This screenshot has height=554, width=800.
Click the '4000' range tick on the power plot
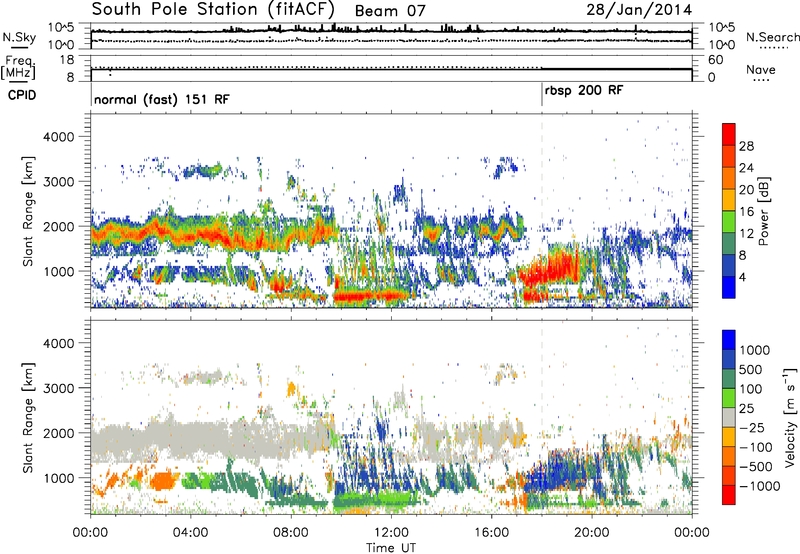coord(58,137)
